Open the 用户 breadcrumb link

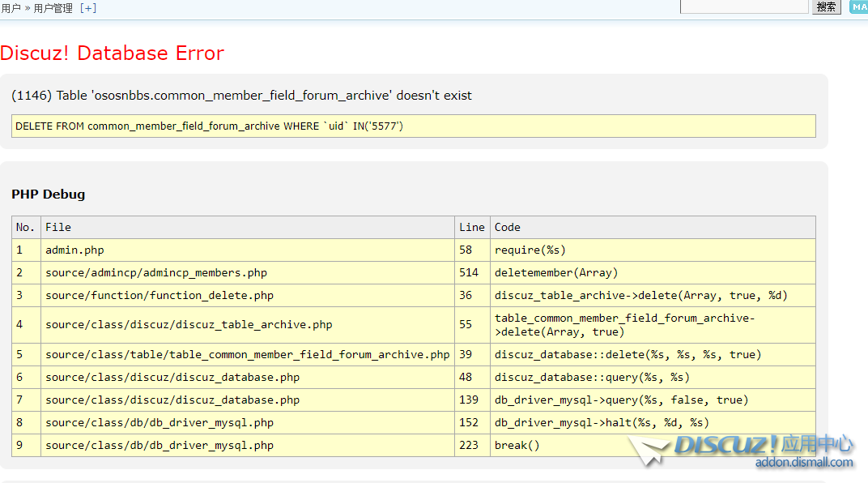pos(11,8)
